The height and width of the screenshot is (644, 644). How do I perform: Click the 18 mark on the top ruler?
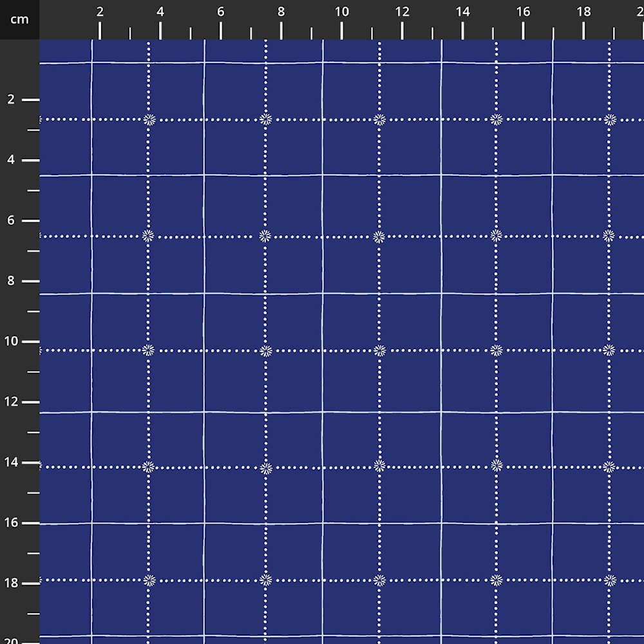point(583,12)
